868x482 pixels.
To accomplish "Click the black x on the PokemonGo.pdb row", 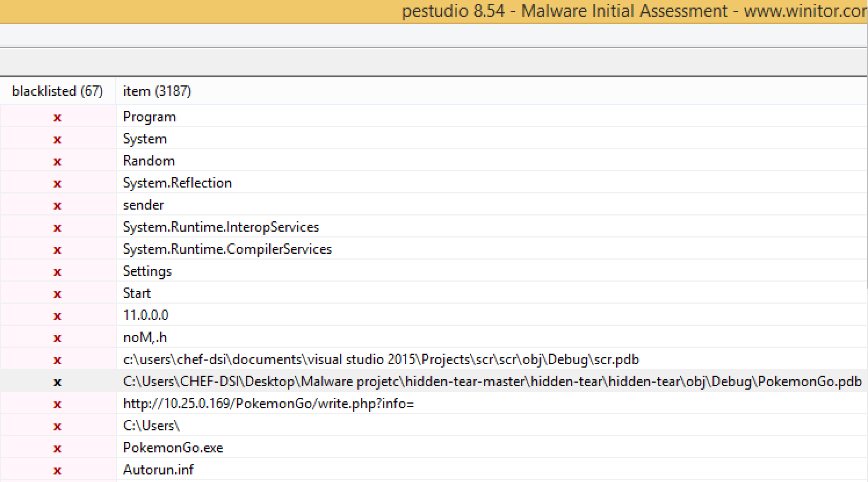I will pos(57,382).
